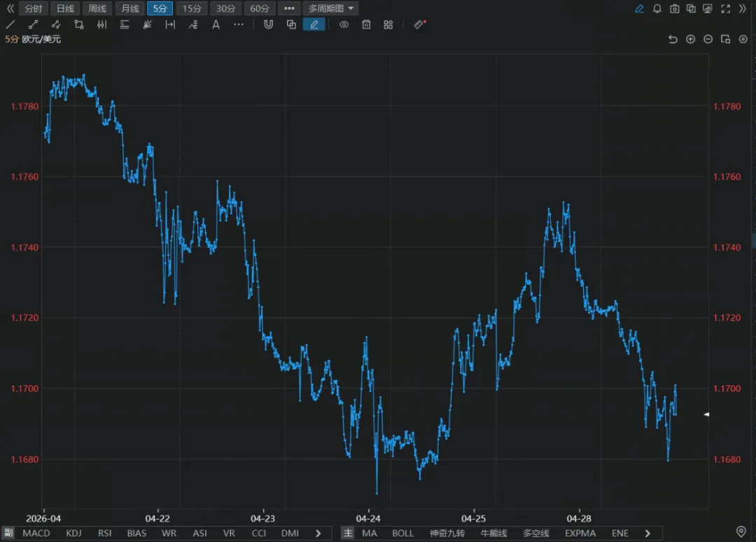This screenshot has width=756, height=542.
Task: Click the pop-out window icon
Action: (x=726, y=39)
